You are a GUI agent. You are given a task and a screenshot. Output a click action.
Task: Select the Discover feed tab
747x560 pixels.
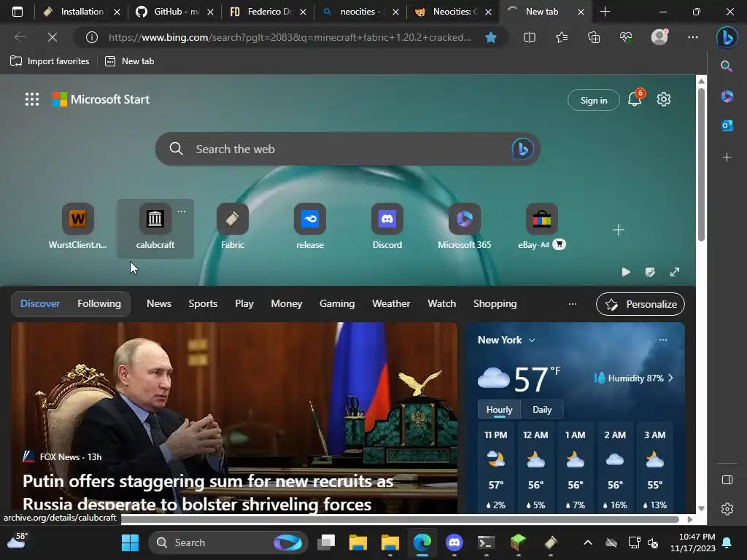point(40,304)
